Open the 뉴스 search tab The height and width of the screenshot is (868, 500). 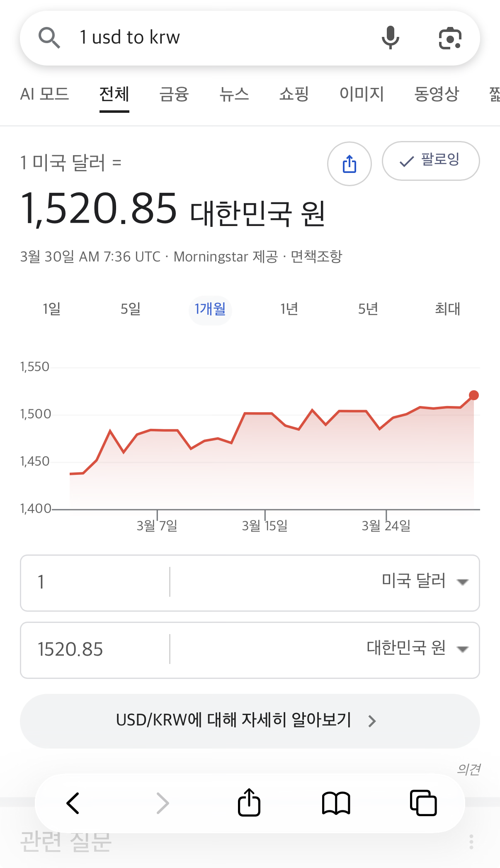click(x=234, y=94)
